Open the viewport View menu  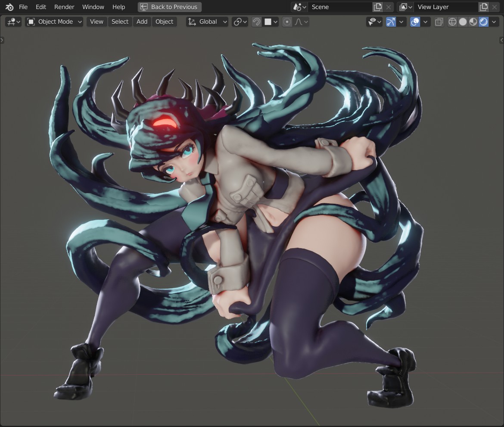[96, 22]
